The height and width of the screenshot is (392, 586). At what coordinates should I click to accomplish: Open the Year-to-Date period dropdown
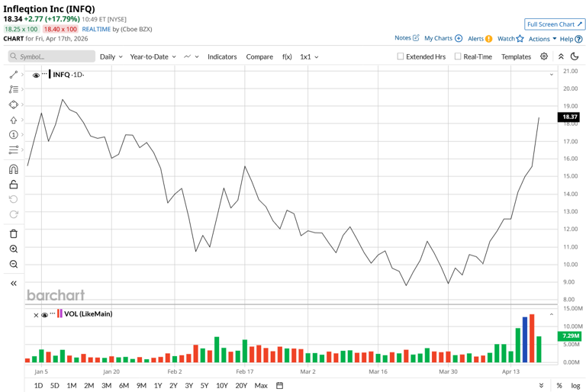(153, 56)
